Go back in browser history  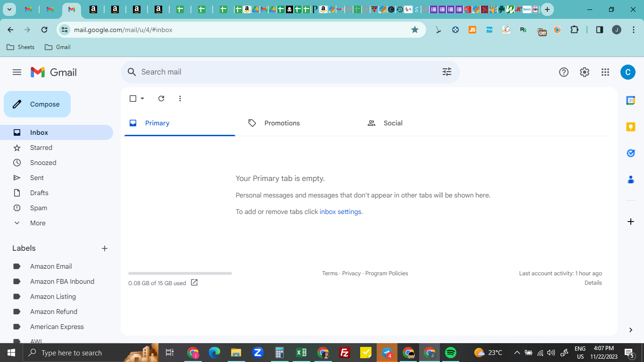click(x=10, y=30)
